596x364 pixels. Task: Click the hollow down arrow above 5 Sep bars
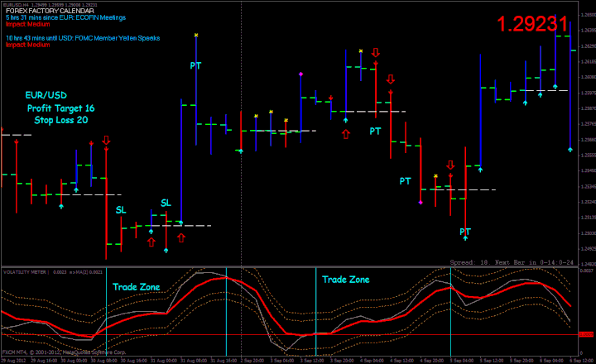[450, 165]
